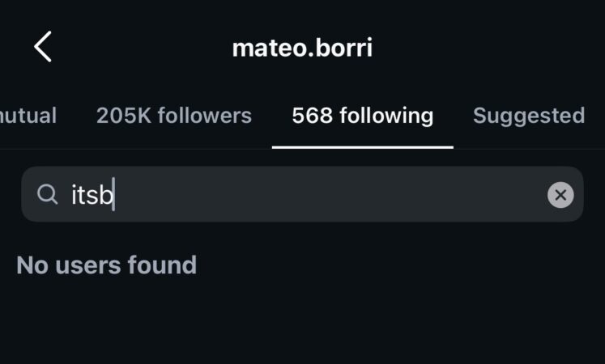Clear the search text with the X icon
Viewport: 605px width, 364px height.
[560, 195]
